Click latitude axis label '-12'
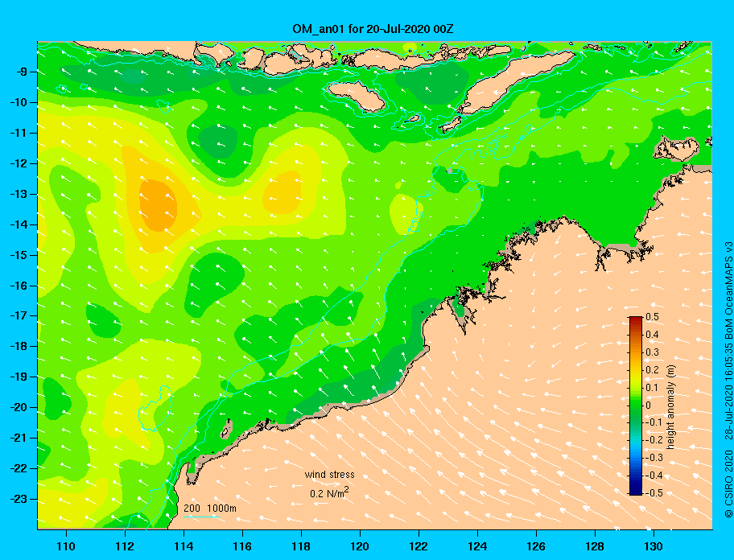Screen dimensions: 734x560 (x=19, y=163)
